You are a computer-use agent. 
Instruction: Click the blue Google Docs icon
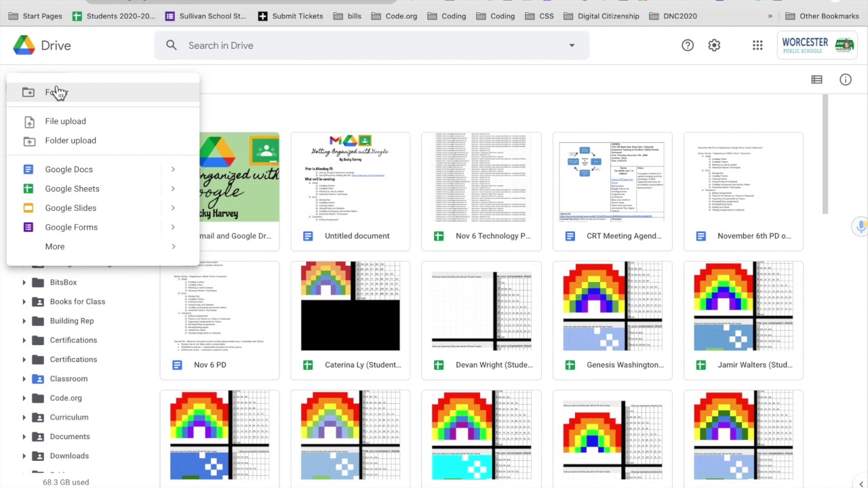[x=28, y=169]
